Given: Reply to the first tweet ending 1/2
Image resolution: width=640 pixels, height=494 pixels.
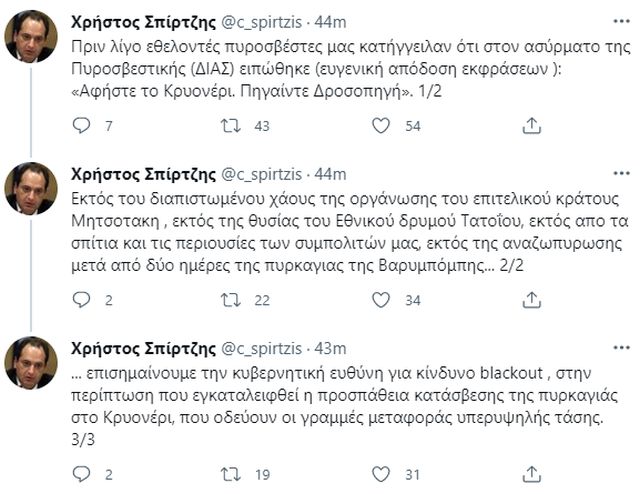Looking at the screenshot, I should 84,125.
